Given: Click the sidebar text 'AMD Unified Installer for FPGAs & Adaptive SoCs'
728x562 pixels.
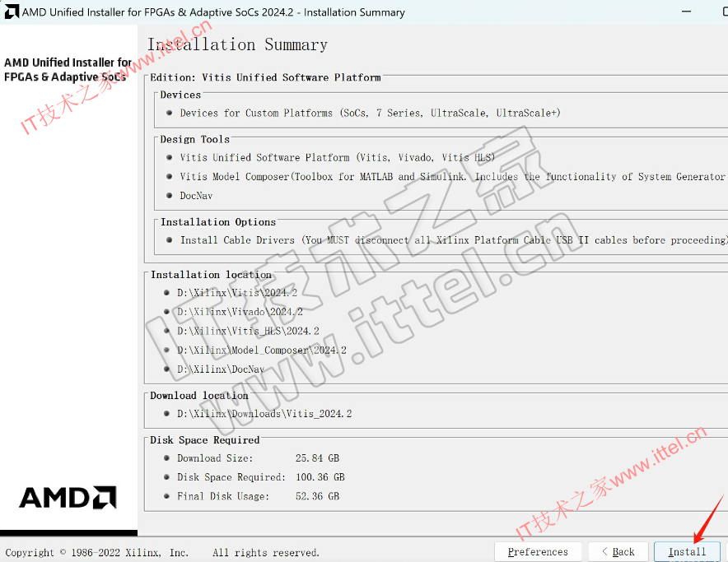Looking at the screenshot, I should 68,70.
